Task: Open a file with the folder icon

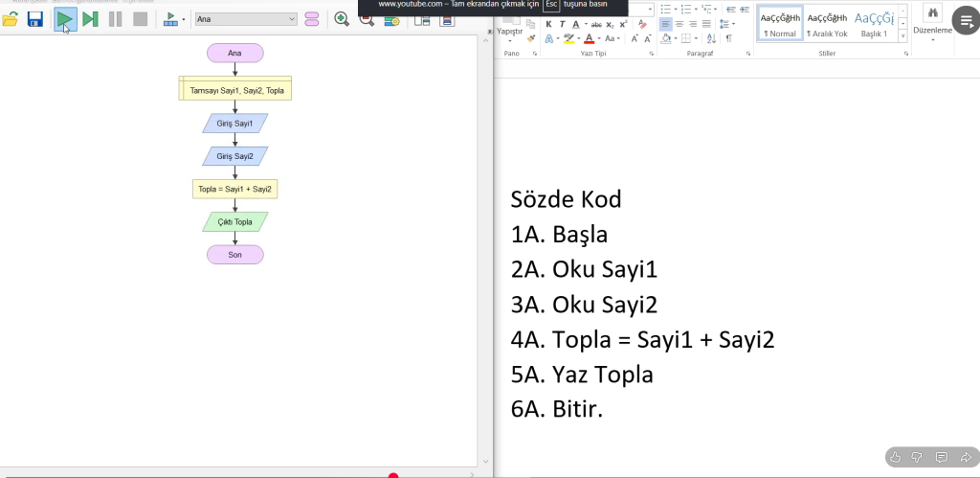Action: point(11,18)
